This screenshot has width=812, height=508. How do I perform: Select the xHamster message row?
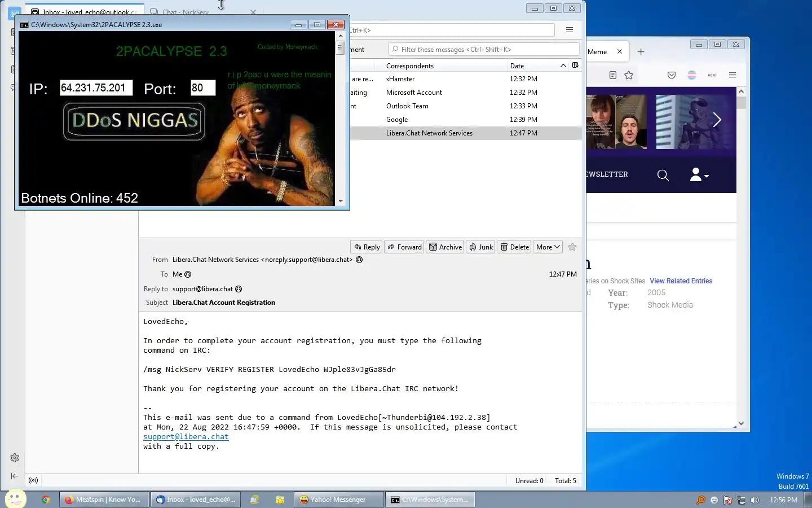466,79
